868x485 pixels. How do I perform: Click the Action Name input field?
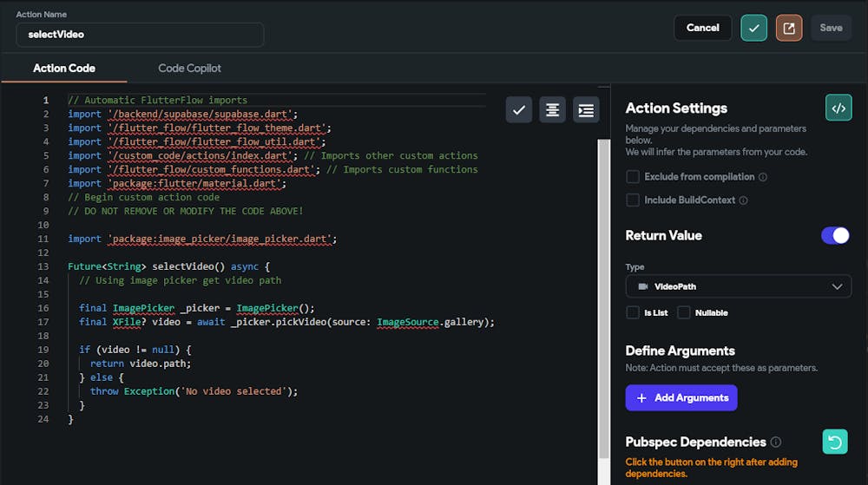click(x=140, y=35)
